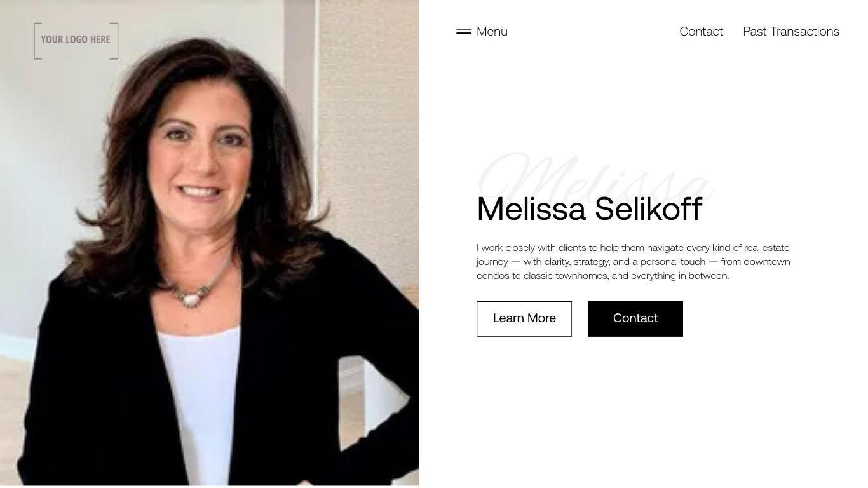Viewport: 868px width, 488px height.
Task: Go to Past Transactions page
Action: tap(791, 31)
